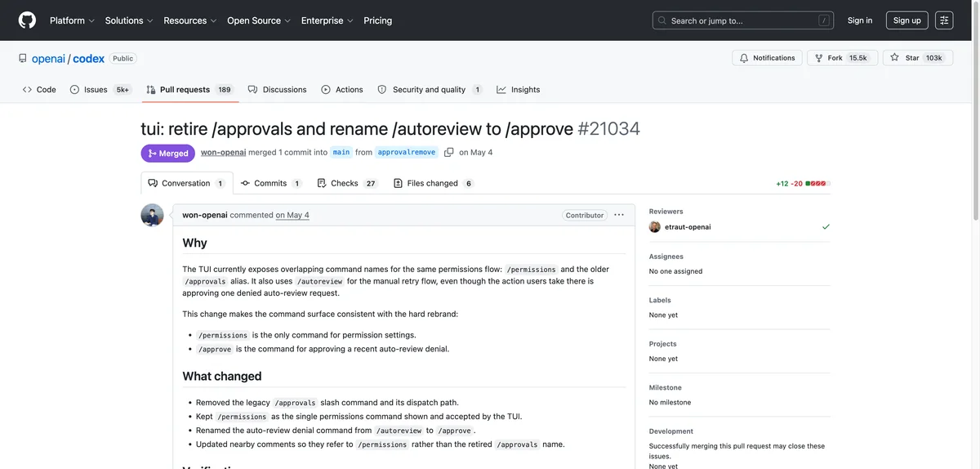
Task: Click the Notifications bell button
Action: click(768, 58)
